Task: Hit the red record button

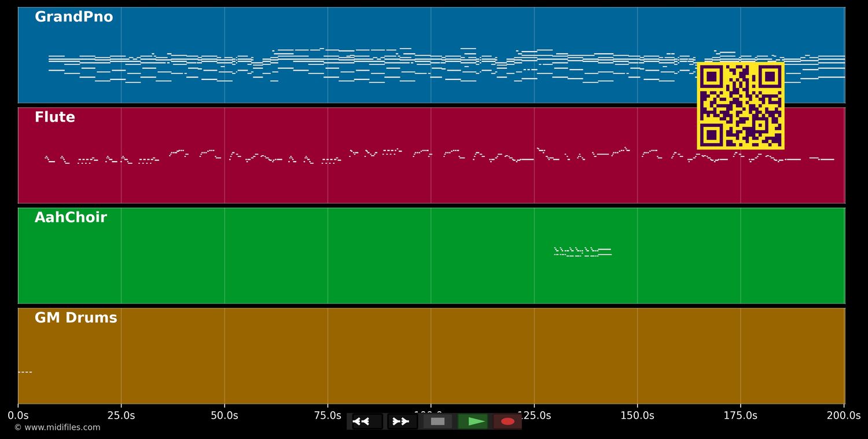Action: tap(507, 421)
